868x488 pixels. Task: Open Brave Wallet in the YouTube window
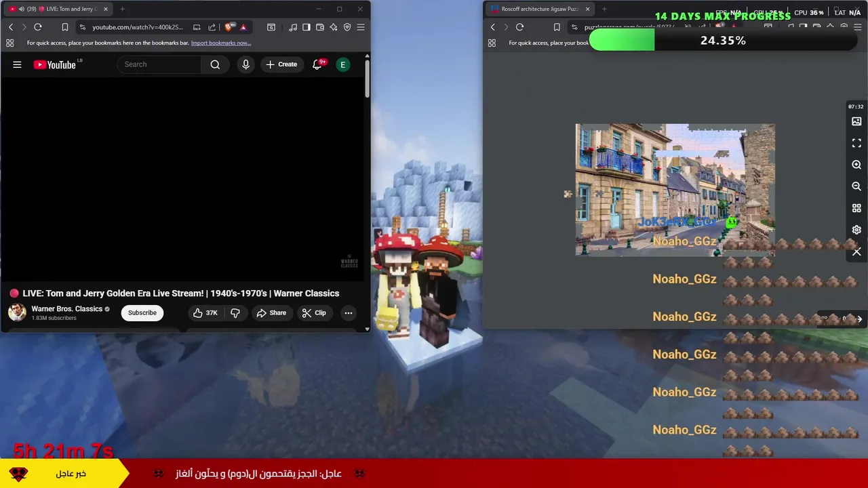click(319, 27)
